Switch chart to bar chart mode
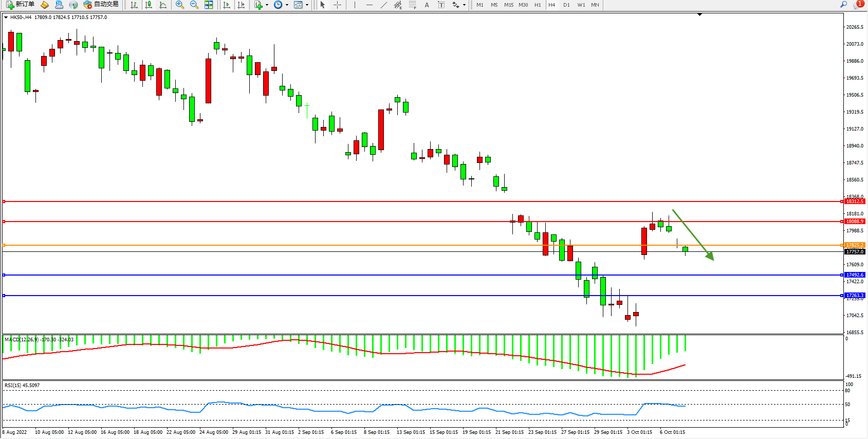The image size is (868, 439). tap(134, 5)
